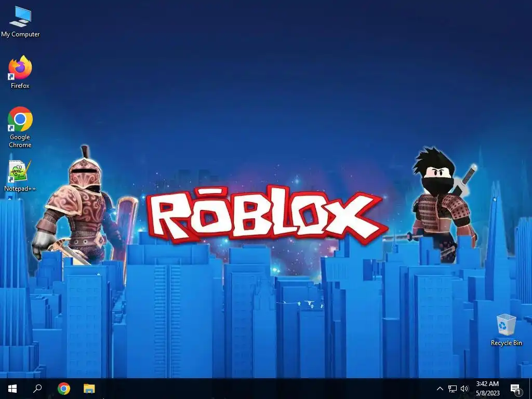Viewport: 532px width, 399px height.
Task: Open the volume speaker tray icon
Action: [464, 389]
